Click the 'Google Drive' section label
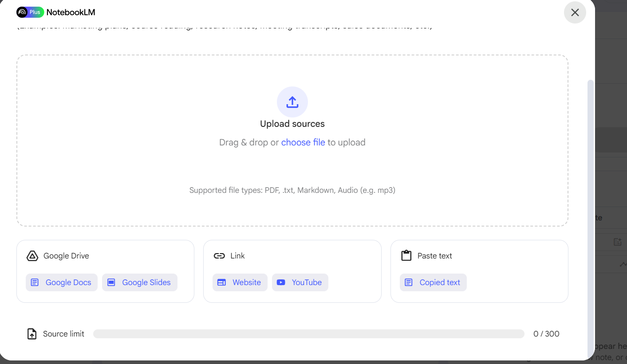 (66, 256)
